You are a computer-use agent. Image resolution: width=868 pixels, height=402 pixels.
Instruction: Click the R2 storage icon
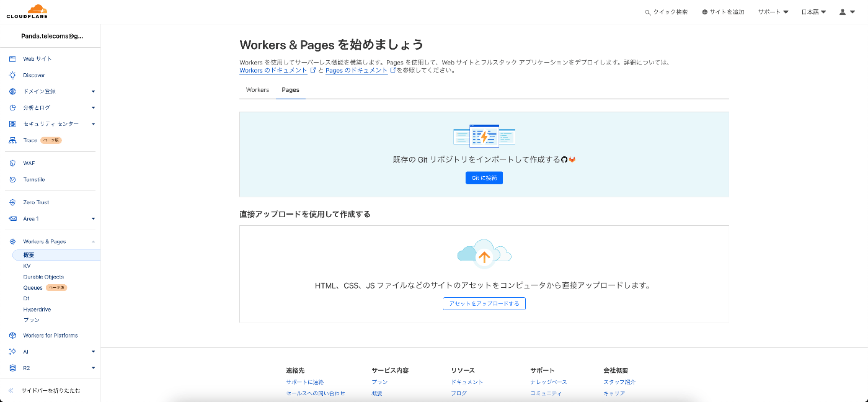pyautogui.click(x=12, y=368)
